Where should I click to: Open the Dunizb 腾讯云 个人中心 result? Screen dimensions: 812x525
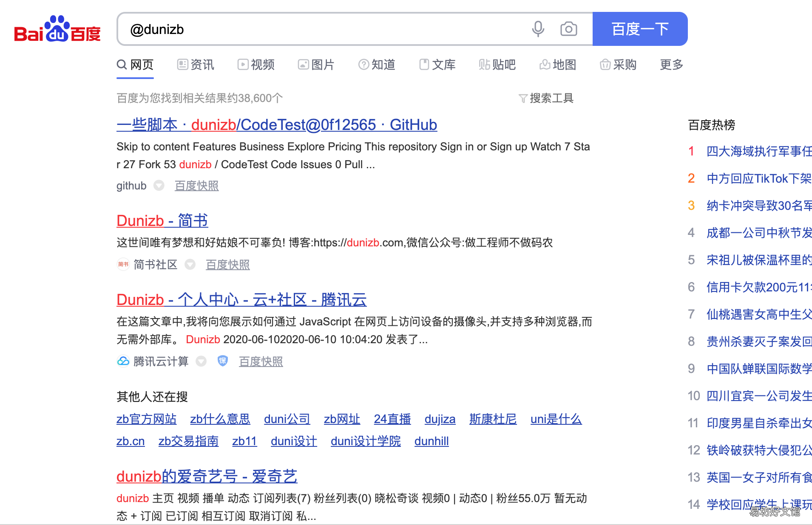click(241, 299)
